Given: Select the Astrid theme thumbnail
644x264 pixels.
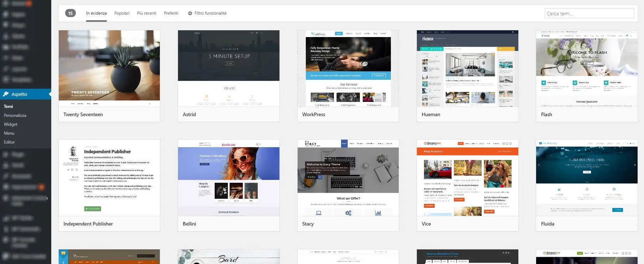Looking at the screenshot, I should point(229,68).
